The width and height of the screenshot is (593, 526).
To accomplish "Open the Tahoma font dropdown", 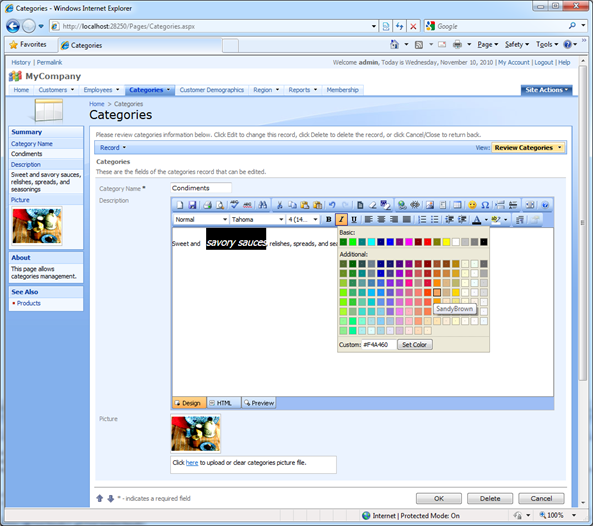I will 257,219.
